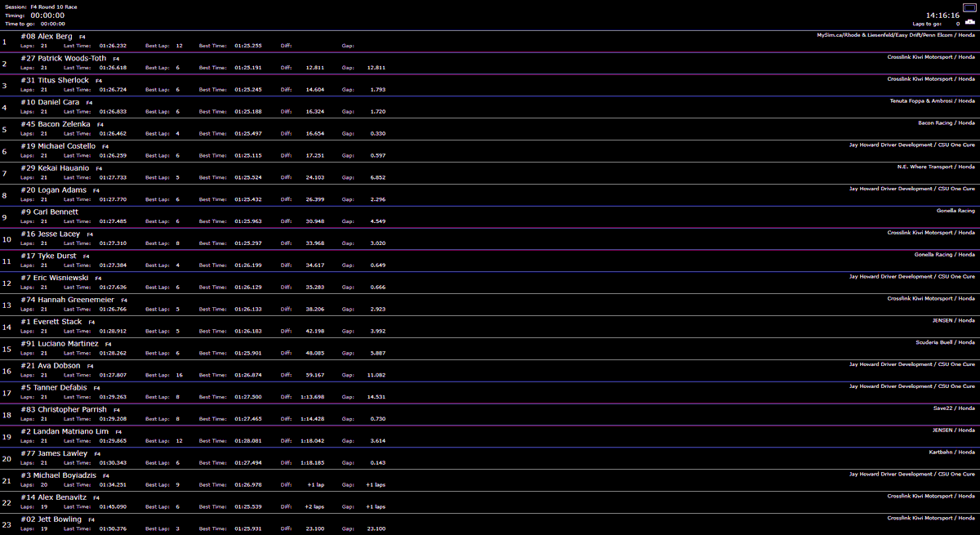
Task: Select driver #20 Logan Adams
Action: [x=53, y=190]
